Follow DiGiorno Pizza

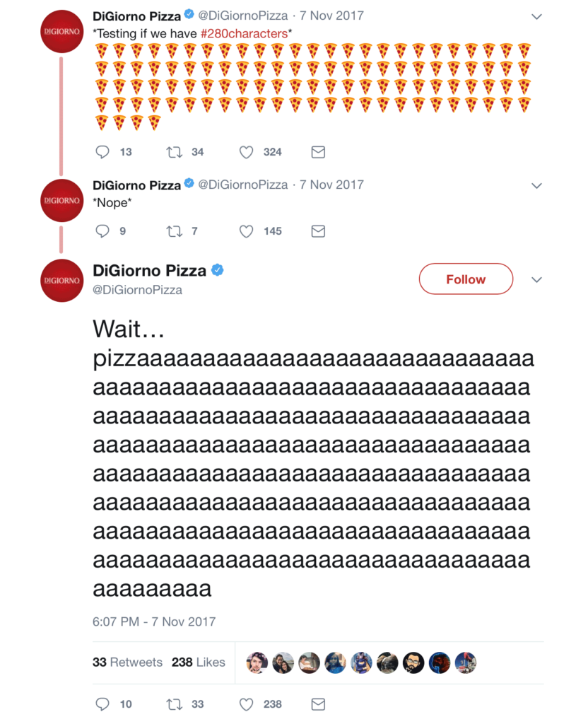(x=466, y=279)
